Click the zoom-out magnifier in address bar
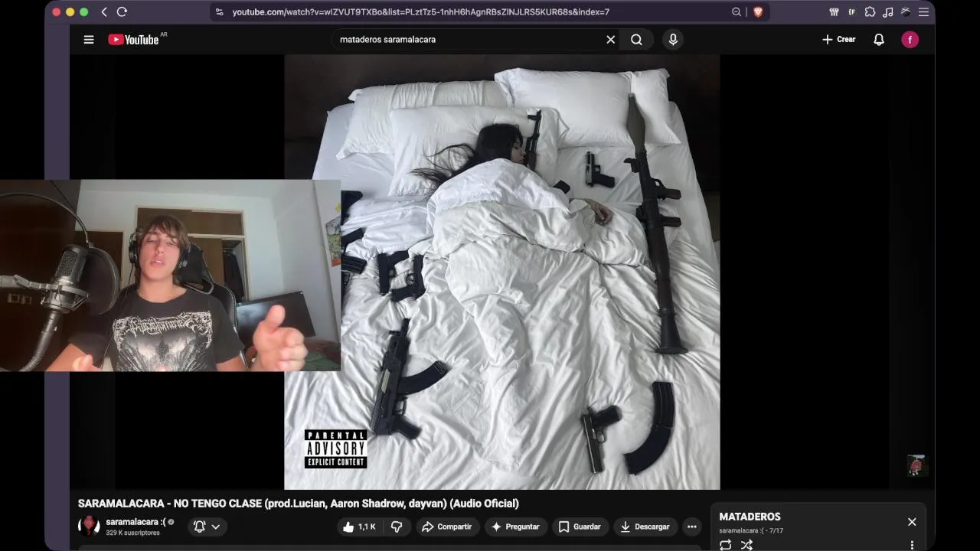The height and width of the screenshot is (551, 980). [737, 11]
